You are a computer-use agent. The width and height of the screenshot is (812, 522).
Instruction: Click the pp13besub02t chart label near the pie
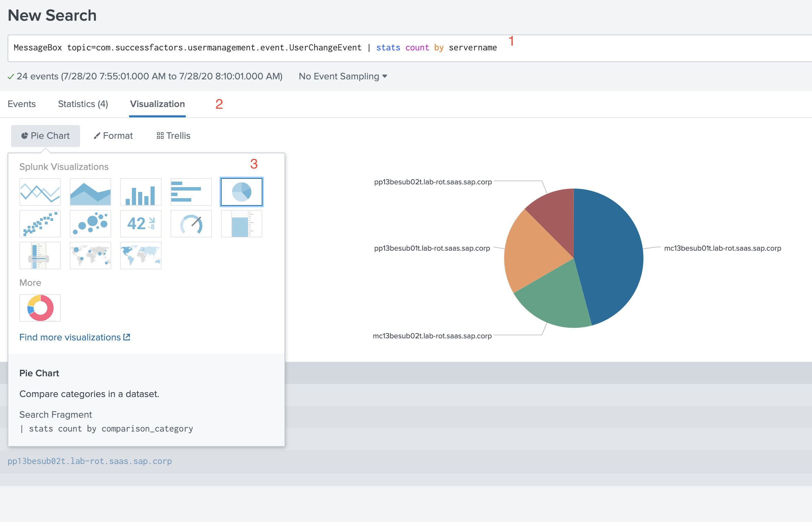(x=433, y=182)
